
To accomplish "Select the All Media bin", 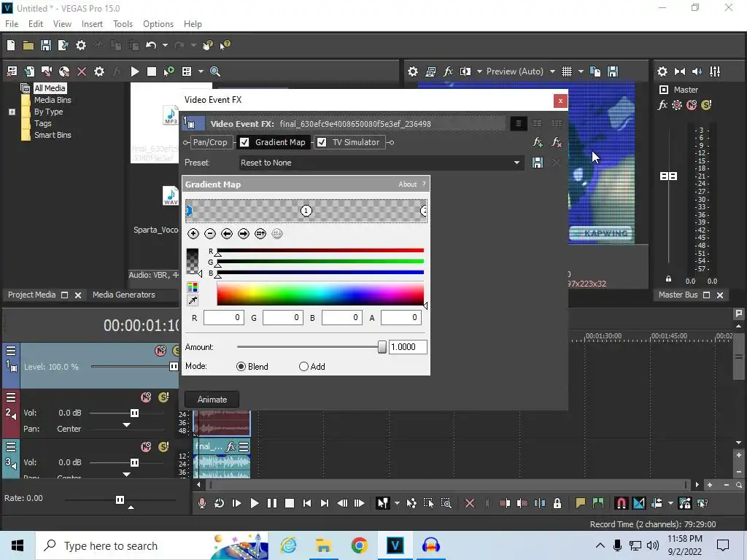I will [50, 88].
